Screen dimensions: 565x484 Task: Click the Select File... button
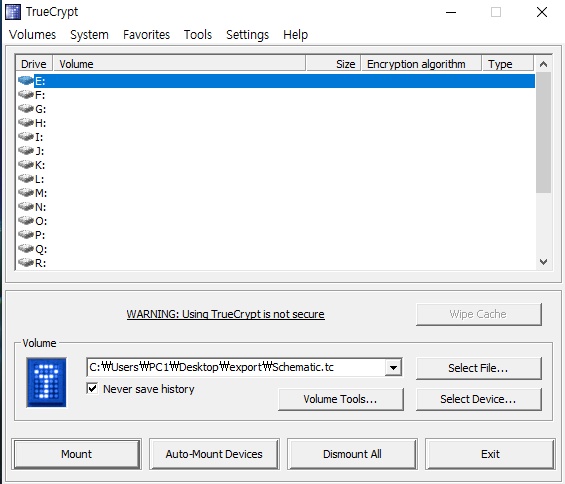tap(479, 368)
